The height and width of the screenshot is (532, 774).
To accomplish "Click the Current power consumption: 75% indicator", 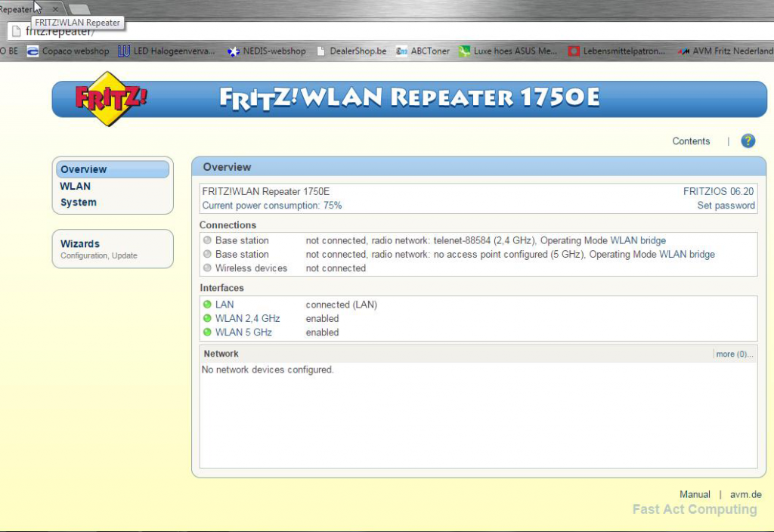I will pyautogui.click(x=271, y=205).
